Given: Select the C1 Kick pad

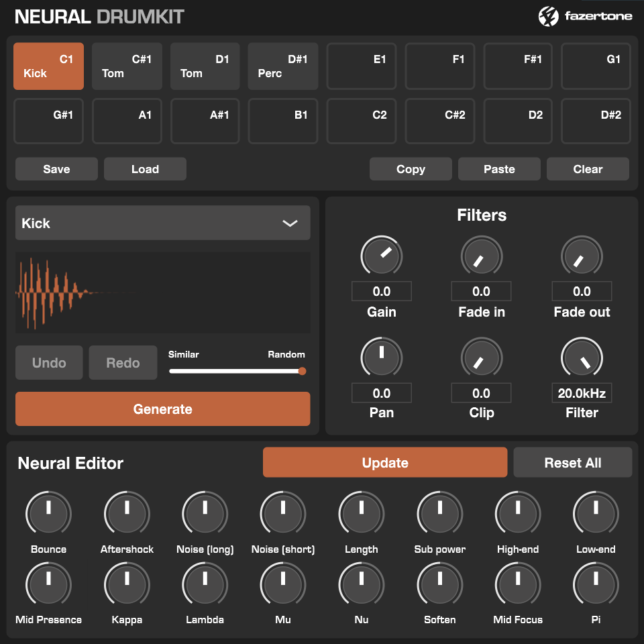Looking at the screenshot, I should coord(48,66).
